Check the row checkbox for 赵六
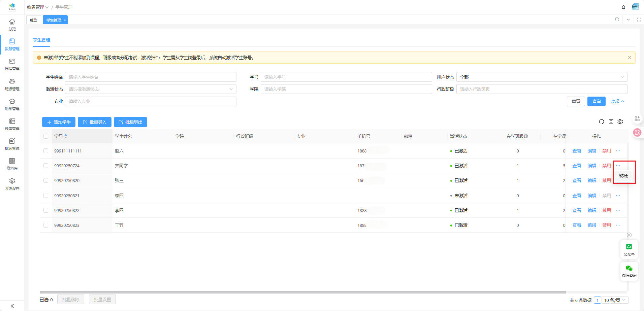 pos(46,151)
